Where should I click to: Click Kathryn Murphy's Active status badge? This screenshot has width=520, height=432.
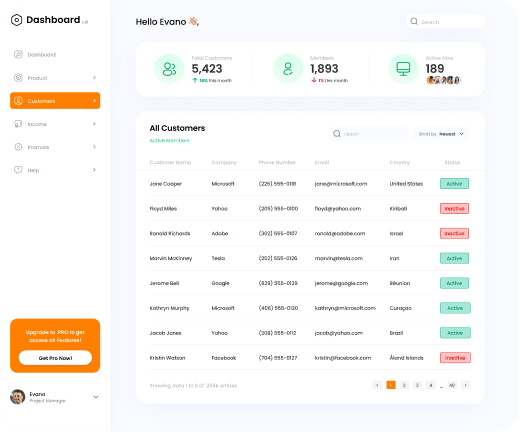(455, 308)
